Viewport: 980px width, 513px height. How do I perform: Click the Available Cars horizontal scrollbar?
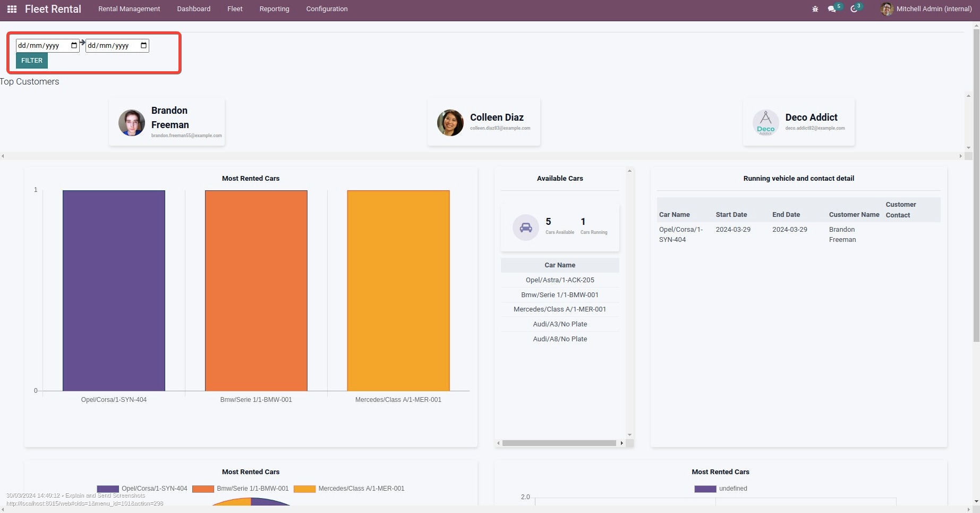point(559,443)
